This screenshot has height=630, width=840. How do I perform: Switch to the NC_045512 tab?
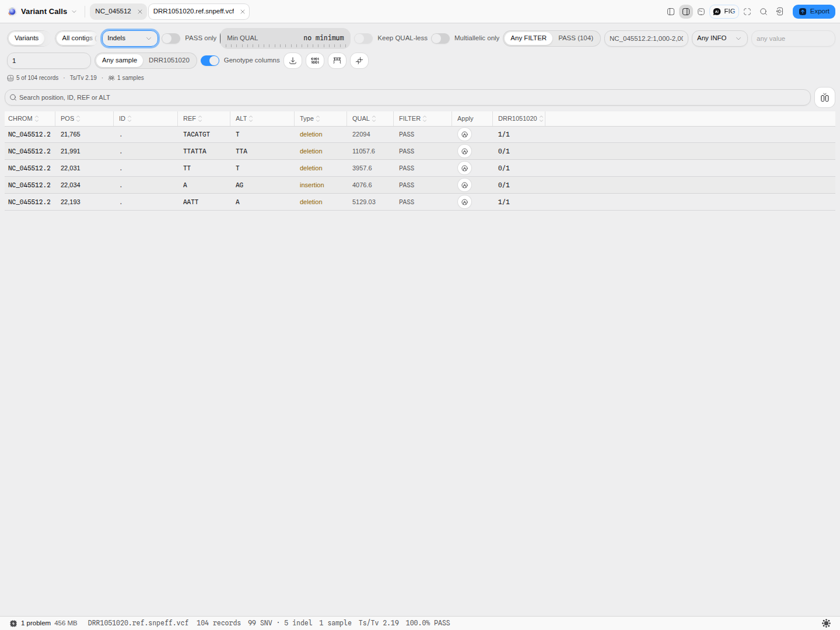click(113, 12)
